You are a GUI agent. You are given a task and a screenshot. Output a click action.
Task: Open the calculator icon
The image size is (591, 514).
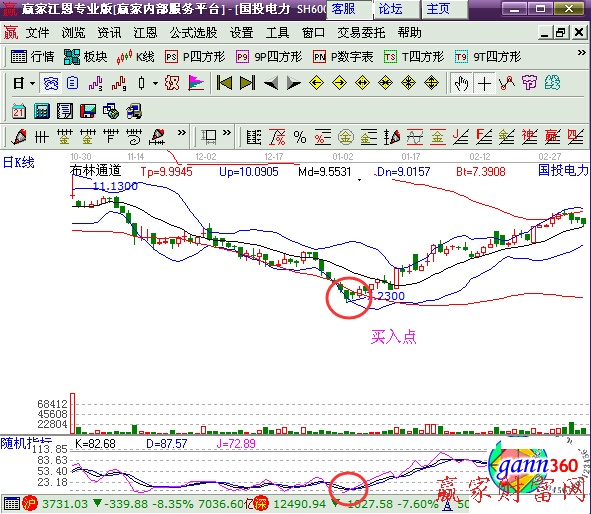point(42,112)
